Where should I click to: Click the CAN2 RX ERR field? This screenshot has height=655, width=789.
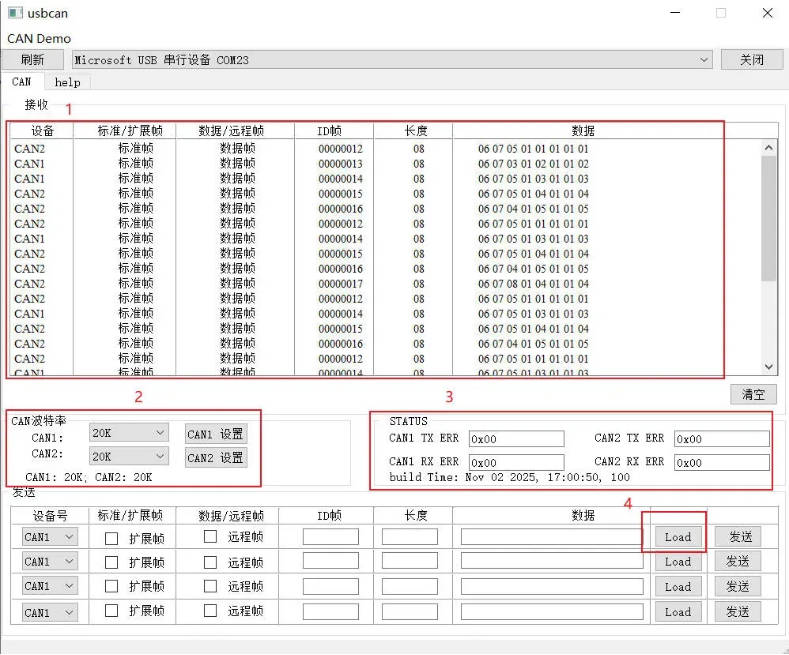(x=722, y=462)
